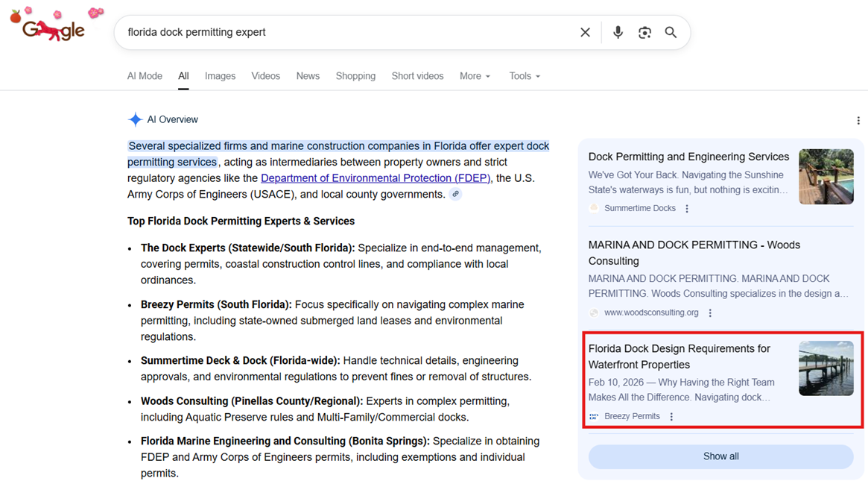Open the Tools dropdown
868x484 pixels.
[x=525, y=76]
